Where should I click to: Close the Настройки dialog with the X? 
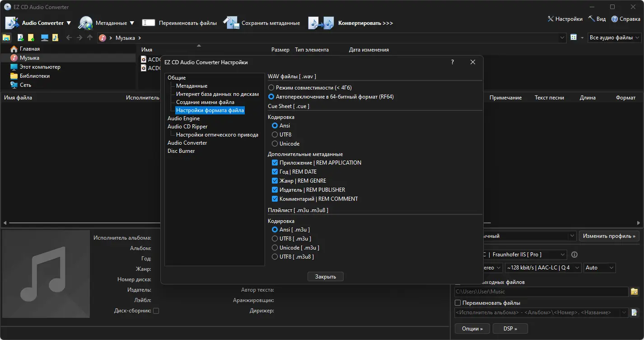473,62
